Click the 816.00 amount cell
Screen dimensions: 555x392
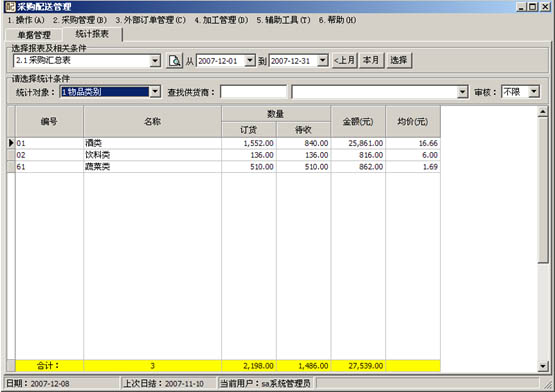358,155
